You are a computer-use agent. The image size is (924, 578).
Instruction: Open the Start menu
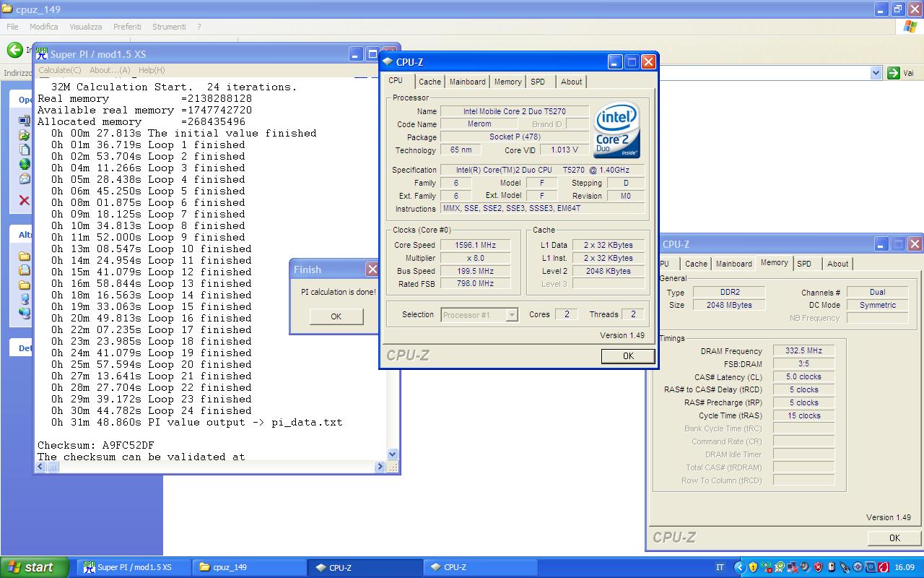pos(35,567)
